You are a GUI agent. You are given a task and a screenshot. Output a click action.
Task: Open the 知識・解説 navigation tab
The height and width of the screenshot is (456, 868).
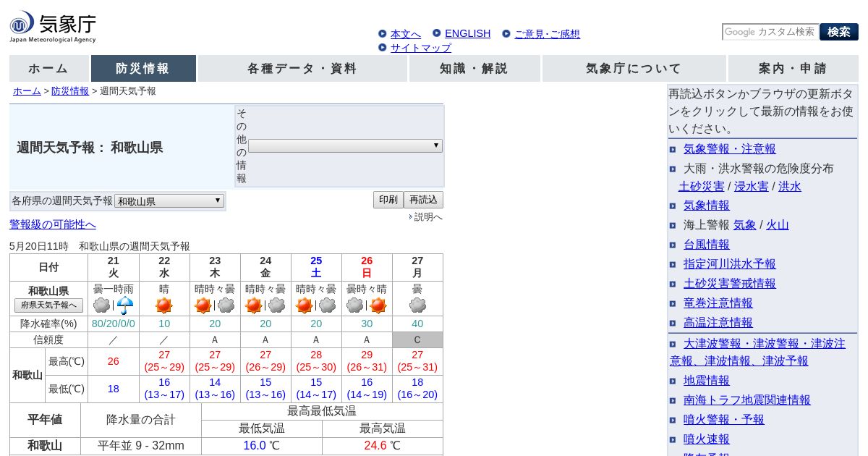tap(475, 69)
